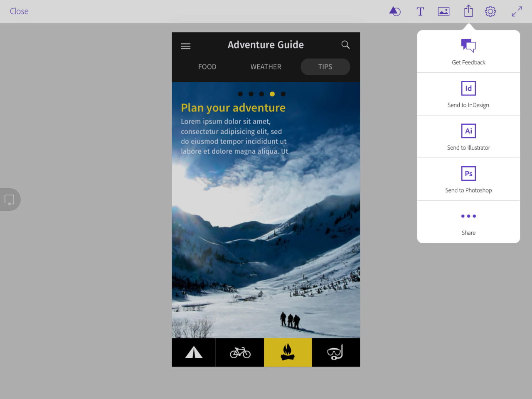Image resolution: width=532 pixels, height=399 pixels.
Task: Switch to the FOOD tab
Action: [x=207, y=66]
